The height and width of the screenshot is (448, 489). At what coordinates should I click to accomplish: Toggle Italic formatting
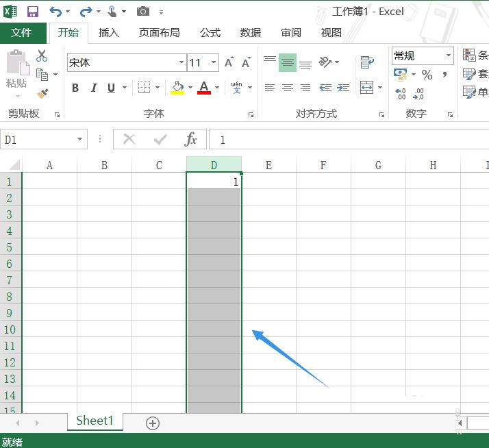coord(93,88)
